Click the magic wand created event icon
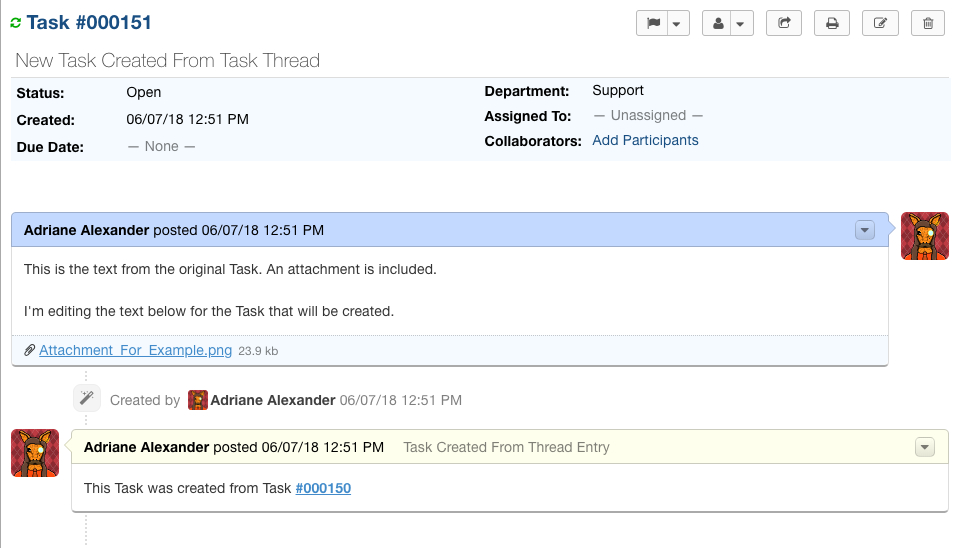The height and width of the screenshot is (548, 959). click(x=87, y=399)
